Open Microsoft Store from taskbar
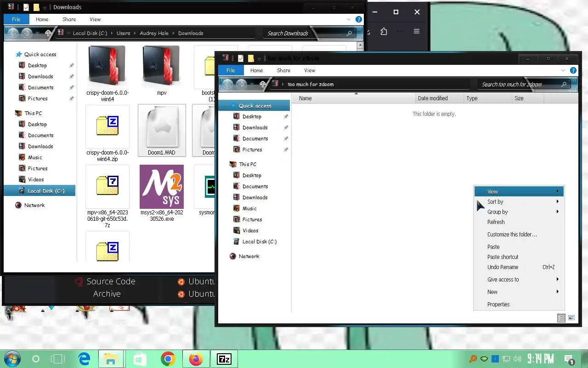This screenshot has width=588, height=368. pyautogui.click(x=139, y=359)
